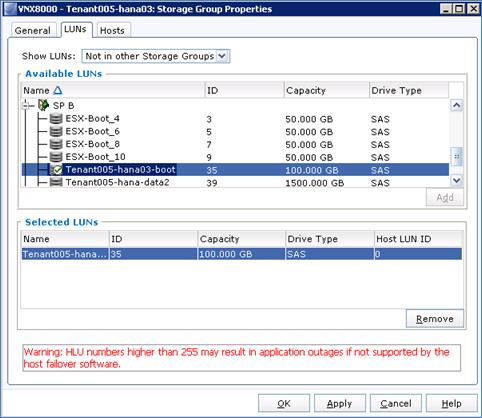Switch to the General tab
This screenshot has width=482, height=418.
pos(32,30)
